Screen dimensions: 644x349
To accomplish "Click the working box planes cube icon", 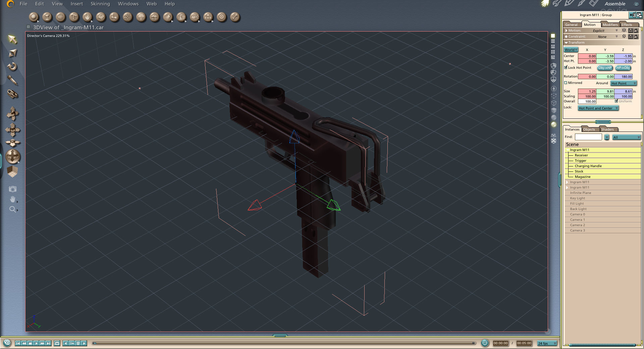I will click(12, 171).
